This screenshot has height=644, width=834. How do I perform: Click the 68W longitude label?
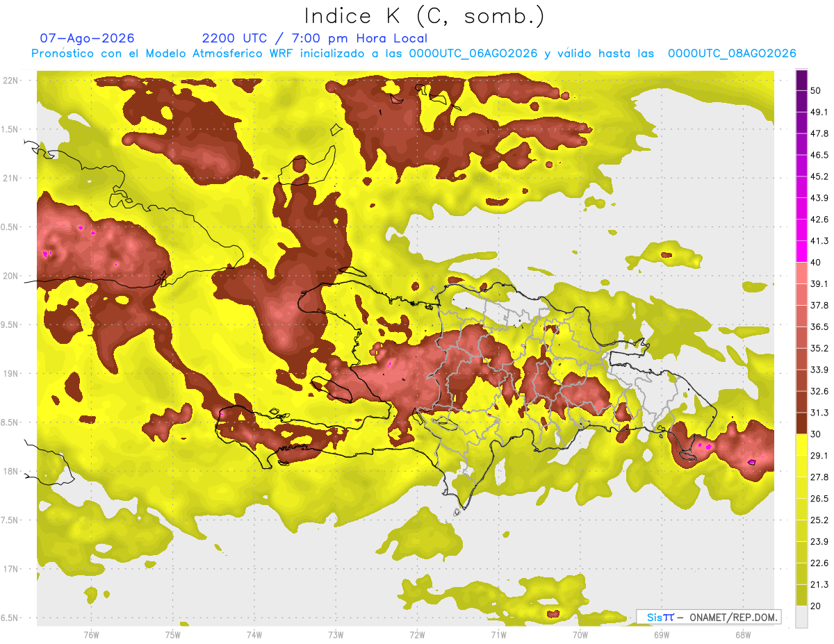click(743, 635)
